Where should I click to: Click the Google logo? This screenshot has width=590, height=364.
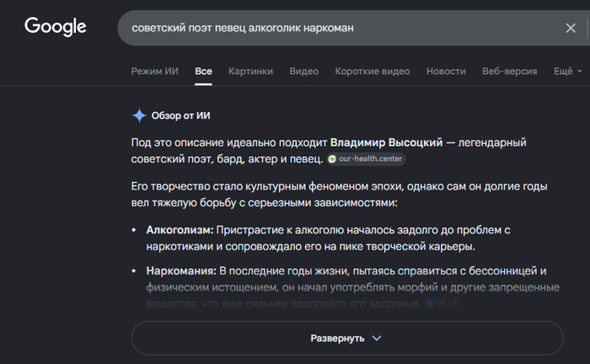pos(56,27)
